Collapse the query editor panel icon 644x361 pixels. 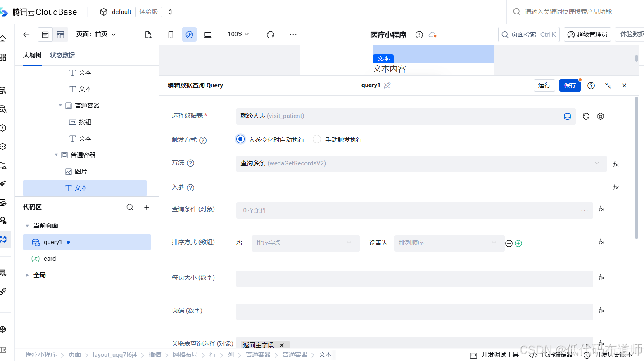click(x=607, y=85)
